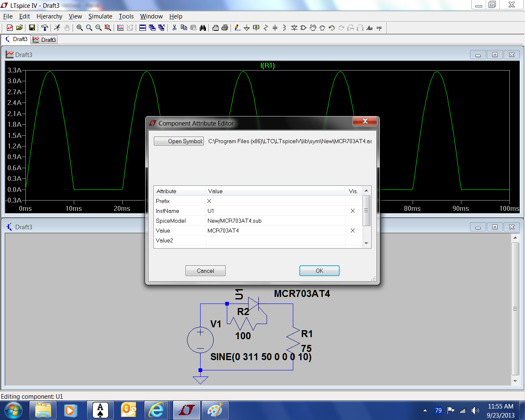Click the Open file folder icon
Viewport: 525px width, 420px height.
pos(19,28)
